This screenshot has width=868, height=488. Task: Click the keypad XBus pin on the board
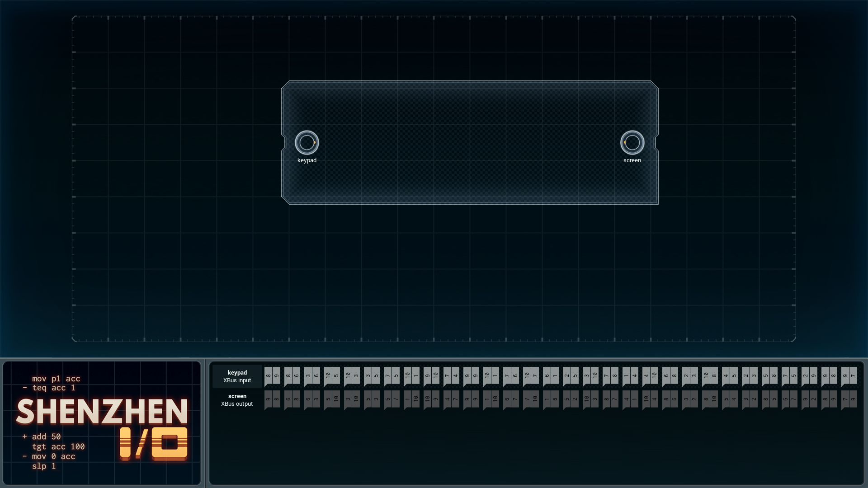click(307, 143)
